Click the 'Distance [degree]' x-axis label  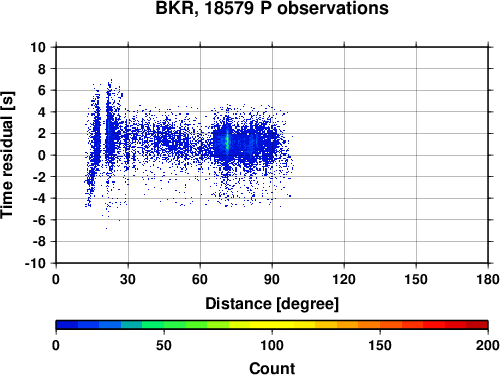272,304
